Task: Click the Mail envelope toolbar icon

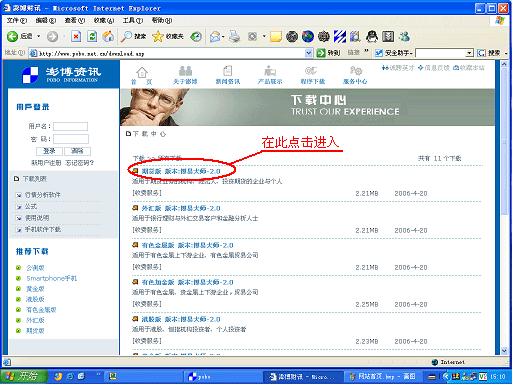Action: tap(215, 36)
